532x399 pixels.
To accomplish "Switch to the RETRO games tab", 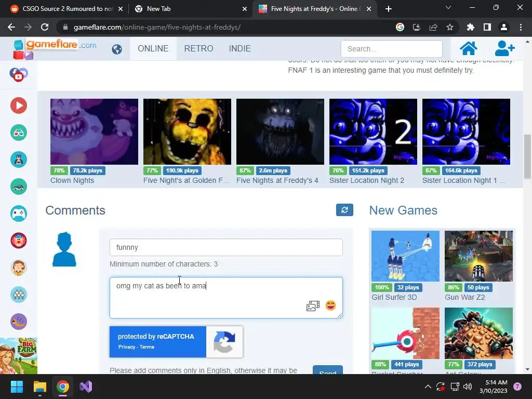I will 199,48.
